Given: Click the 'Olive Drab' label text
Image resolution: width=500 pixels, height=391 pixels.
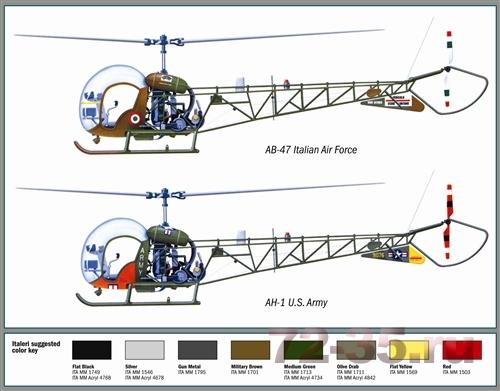Looking at the screenshot, I should (348, 366).
